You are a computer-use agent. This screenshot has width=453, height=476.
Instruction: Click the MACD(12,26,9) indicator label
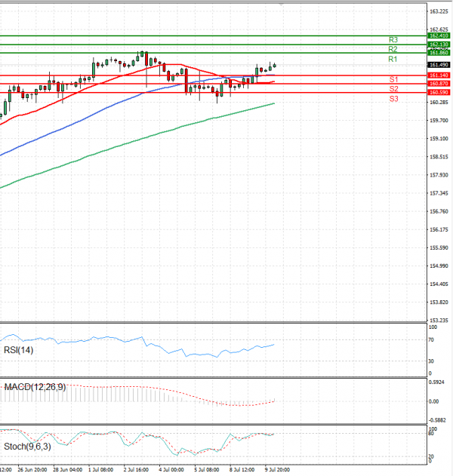pyautogui.click(x=35, y=387)
